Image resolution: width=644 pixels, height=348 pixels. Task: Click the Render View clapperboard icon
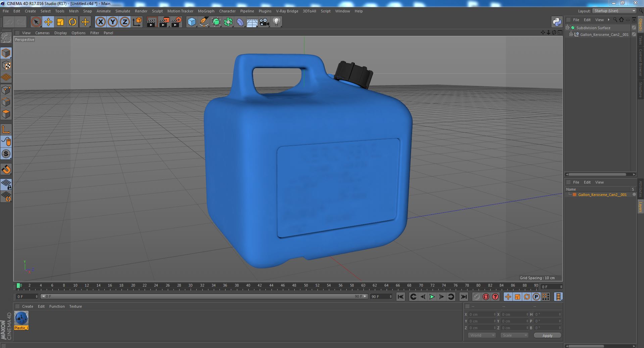(x=152, y=22)
